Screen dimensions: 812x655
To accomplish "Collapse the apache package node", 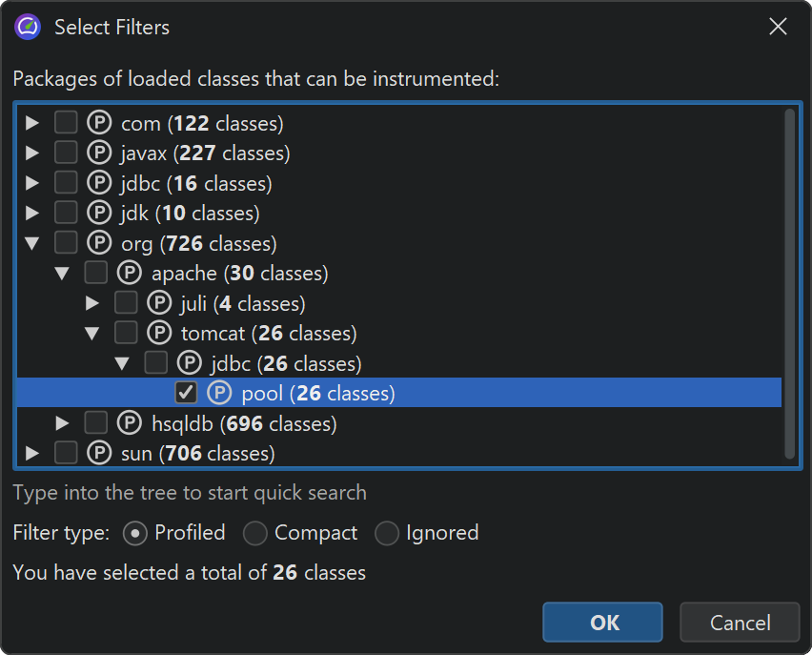I will (63, 274).
